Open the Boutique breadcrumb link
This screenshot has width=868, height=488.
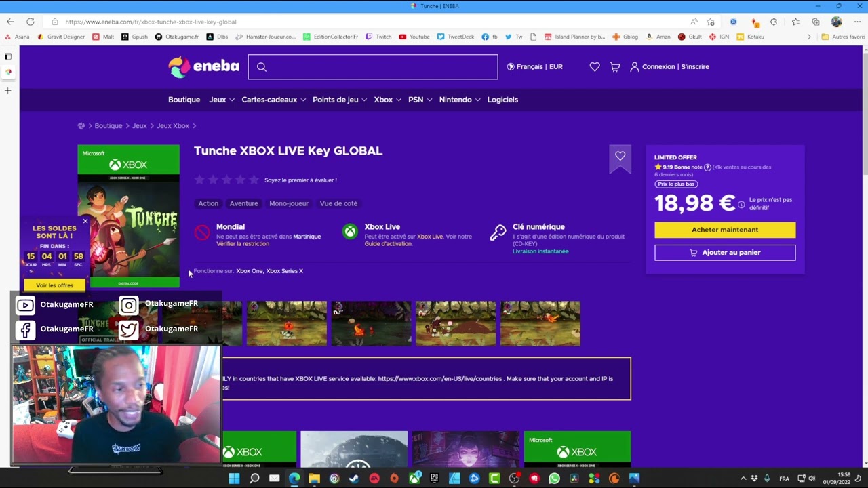click(x=108, y=126)
